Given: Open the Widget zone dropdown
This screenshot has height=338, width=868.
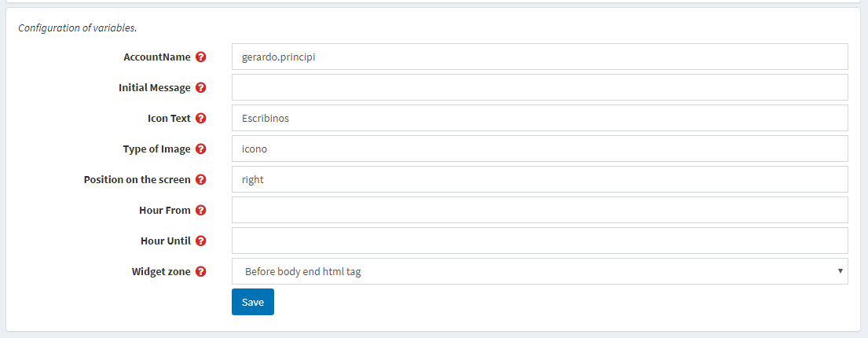Looking at the screenshot, I should pos(540,271).
